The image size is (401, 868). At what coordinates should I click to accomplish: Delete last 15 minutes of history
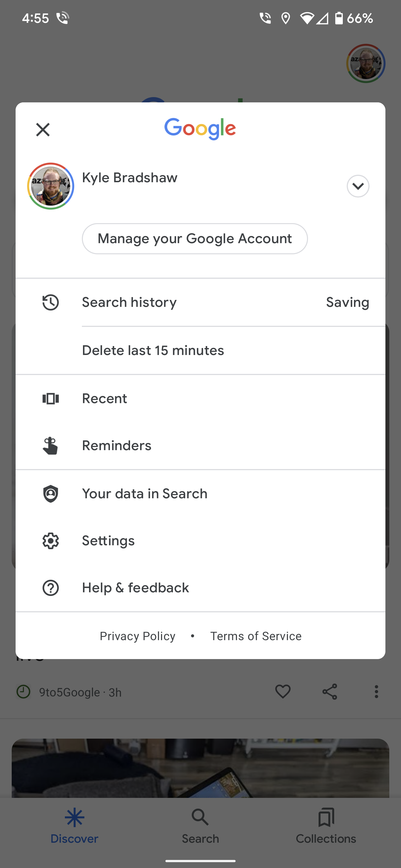[x=153, y=351]
